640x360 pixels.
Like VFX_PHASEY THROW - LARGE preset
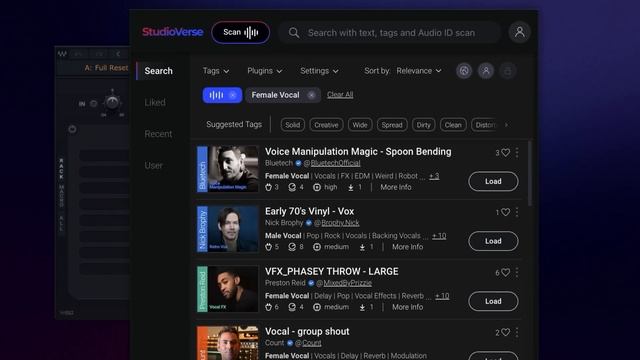click(x=506, y=273)
